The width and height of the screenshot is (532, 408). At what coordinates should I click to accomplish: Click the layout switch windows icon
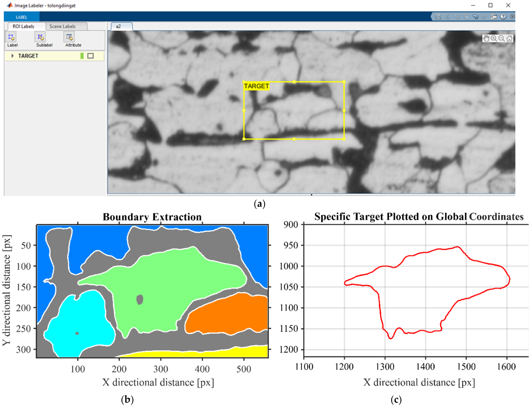pyautogui.click(x=494, y=17)
